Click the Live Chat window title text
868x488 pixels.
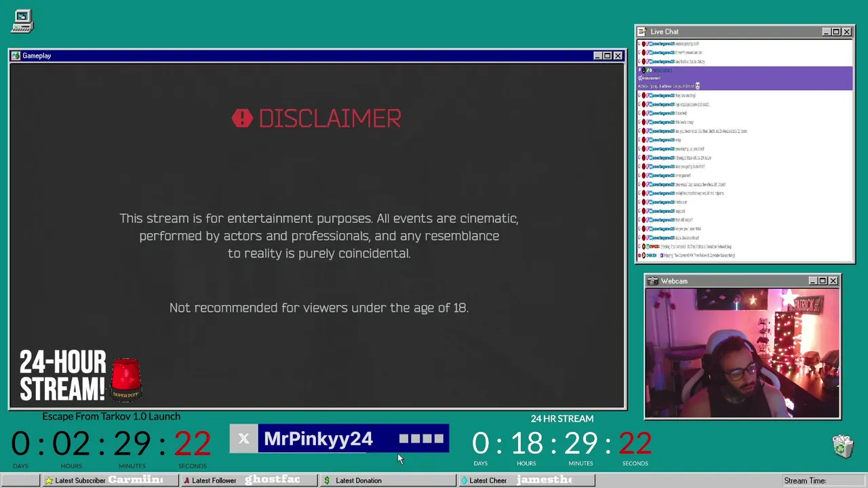[665, 32]
